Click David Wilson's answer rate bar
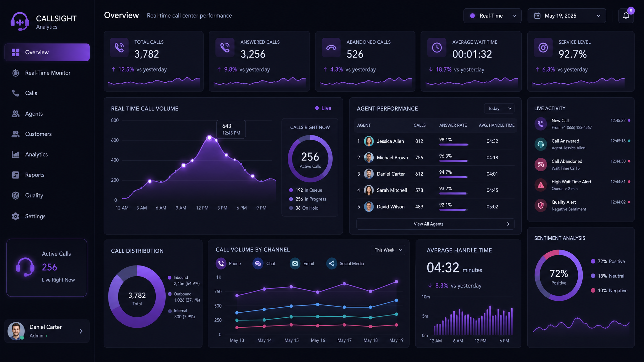The image size is (644, 362). tap(453, 210)
